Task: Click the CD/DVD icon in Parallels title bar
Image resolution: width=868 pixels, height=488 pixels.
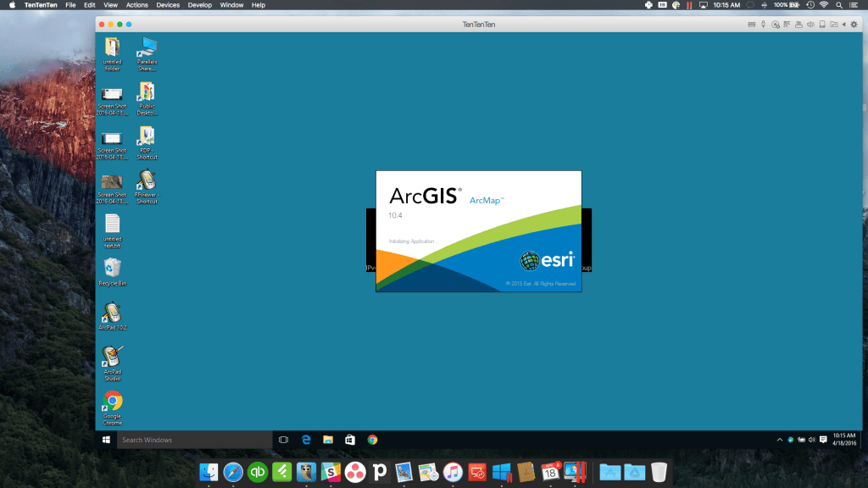Action: point(775,25)
